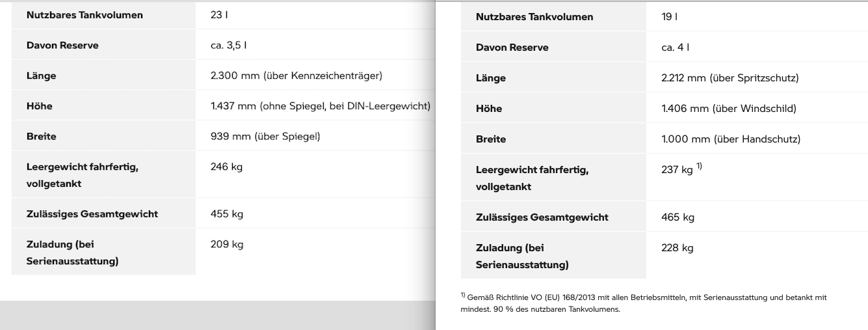Select the ca. 4 l reserve value
Screen dimensions: 868x330
point(676,48)
